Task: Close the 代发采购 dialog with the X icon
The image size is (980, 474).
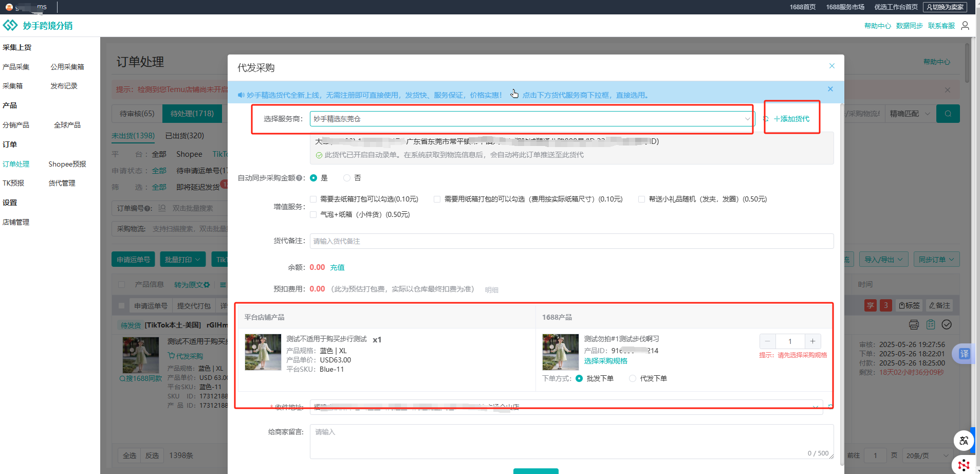Action: click(831, 66)
